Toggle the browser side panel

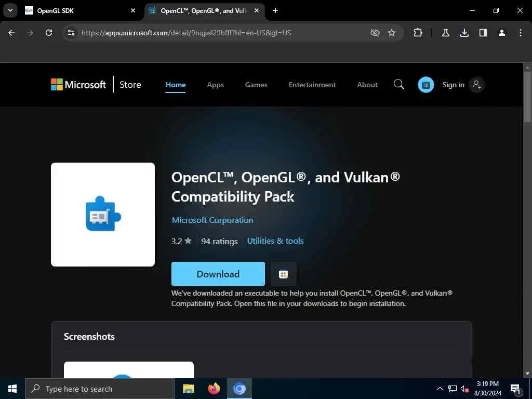(483, 33)
